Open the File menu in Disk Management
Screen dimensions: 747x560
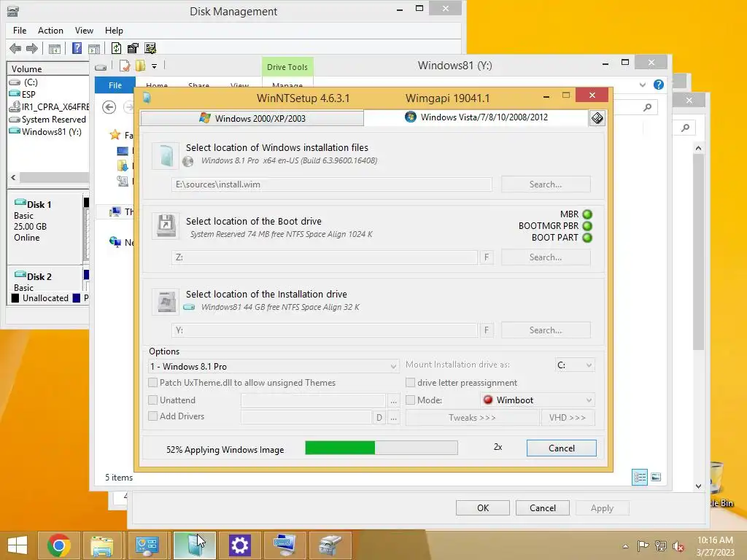(x=20, y=31)
